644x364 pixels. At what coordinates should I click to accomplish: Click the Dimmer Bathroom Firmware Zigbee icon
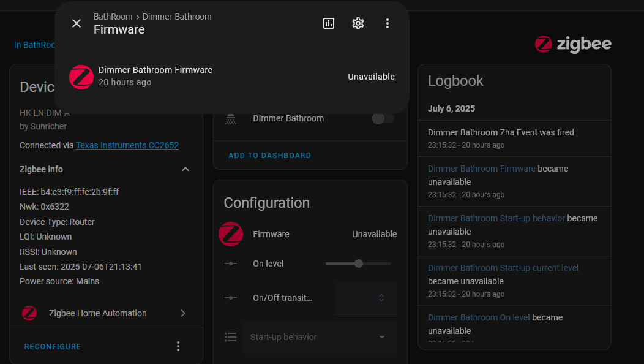click(x=81, y=77)
